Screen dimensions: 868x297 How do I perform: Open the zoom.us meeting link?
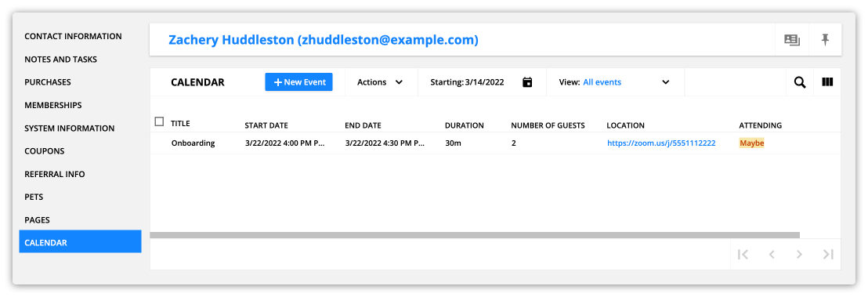661,143
